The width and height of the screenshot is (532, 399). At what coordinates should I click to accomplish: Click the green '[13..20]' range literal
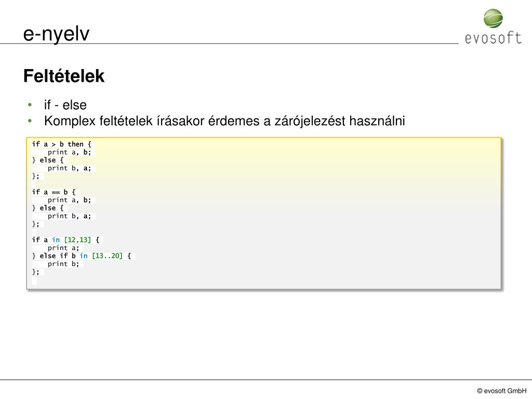click(107, 256)
